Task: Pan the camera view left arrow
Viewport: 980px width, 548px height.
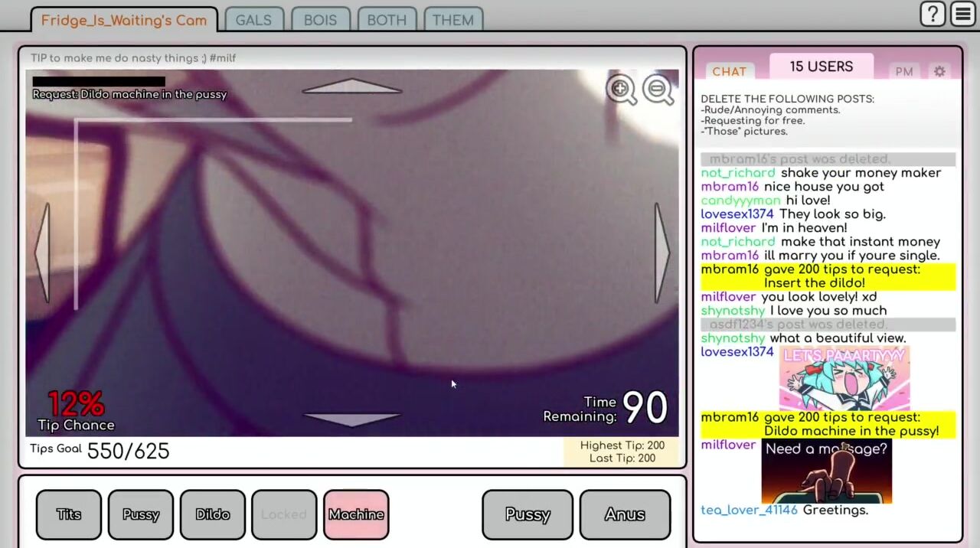Action: pos(43,253)
